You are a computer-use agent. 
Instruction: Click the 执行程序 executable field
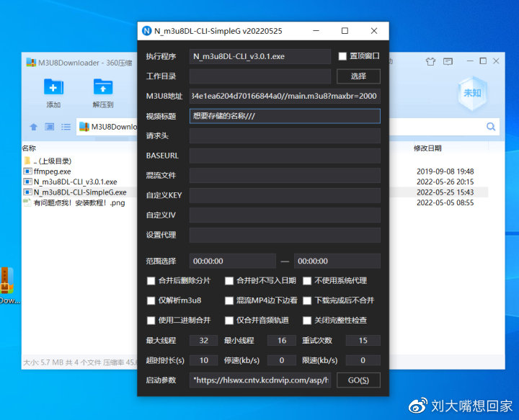point(260,56)
